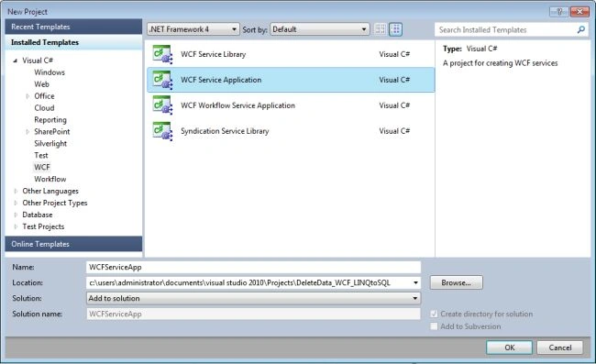Select the Workflow tree item
The height and width of the screenshot is (364, 596).
pyautogui.click(x=50, y=179)
